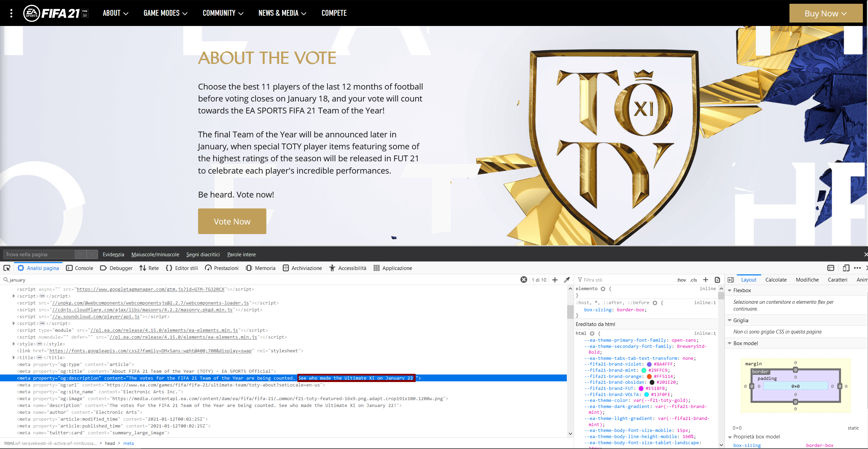Open the fonts.googleapis.com stylesheet link
The width and height of the screenshot is (868, 449).
pos(151,351)
